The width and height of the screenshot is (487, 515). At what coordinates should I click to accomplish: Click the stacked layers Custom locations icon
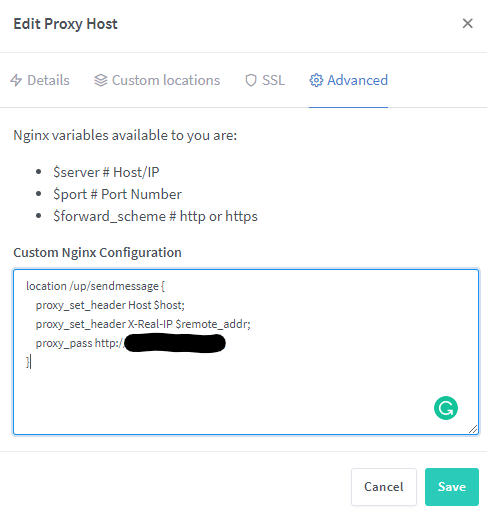pyautogui.click(x=101, y=80)
